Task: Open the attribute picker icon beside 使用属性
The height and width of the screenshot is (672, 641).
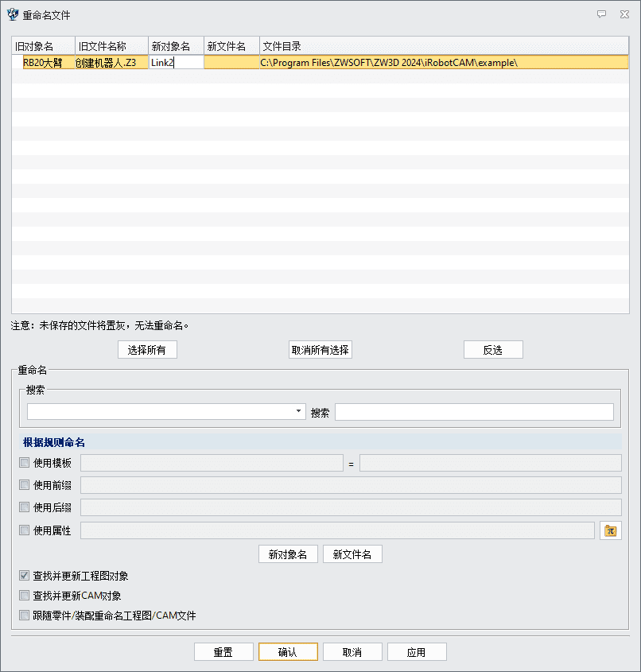Action: coord(611,530)
